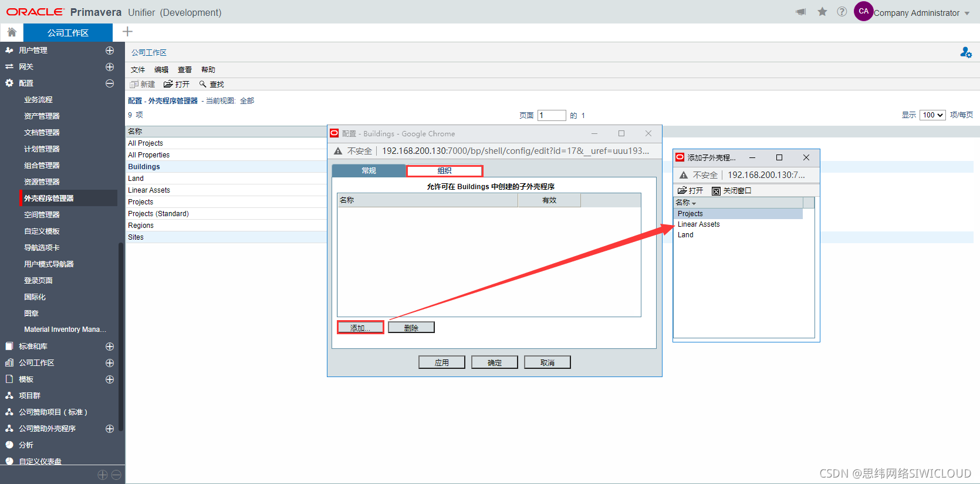Click the 查找 search toolbar item
980x484 pixels.
tap(211, 85)
